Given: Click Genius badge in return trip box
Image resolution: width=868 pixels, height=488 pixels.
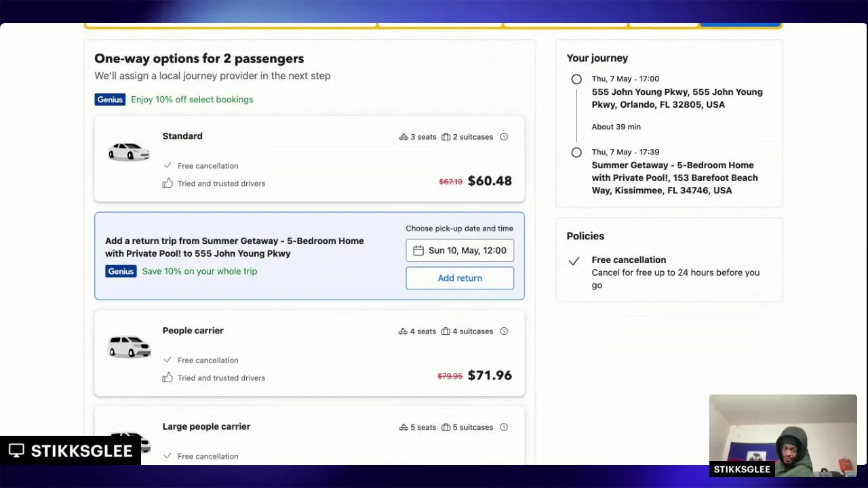Looking at the screenshot, I should point(121,271).
